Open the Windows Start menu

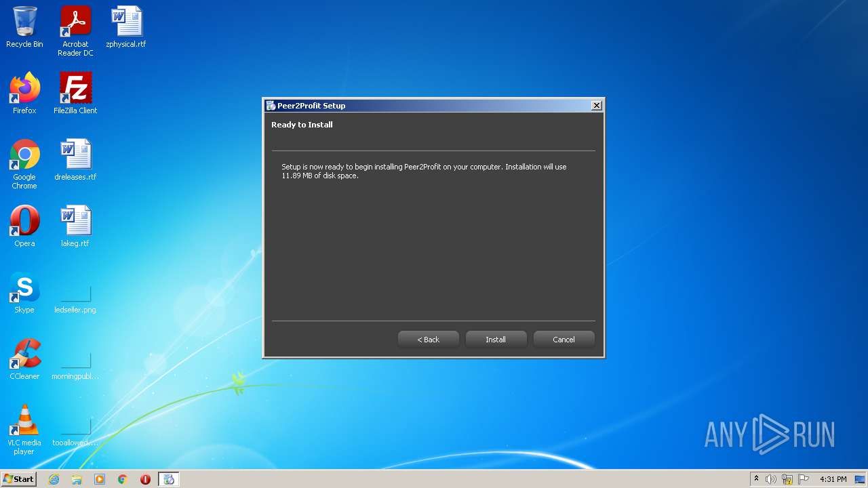[x=18, y=479]
